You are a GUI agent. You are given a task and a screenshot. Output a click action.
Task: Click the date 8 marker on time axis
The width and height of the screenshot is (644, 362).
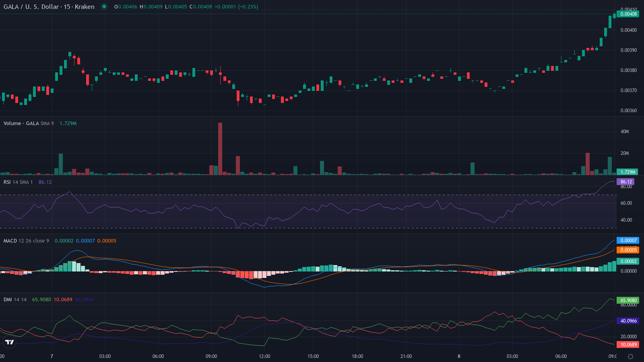point(459,356)
